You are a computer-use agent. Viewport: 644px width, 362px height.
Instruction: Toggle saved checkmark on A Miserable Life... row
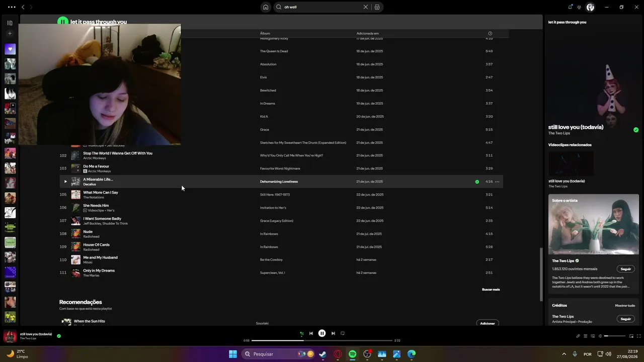(x=477, y=182)
